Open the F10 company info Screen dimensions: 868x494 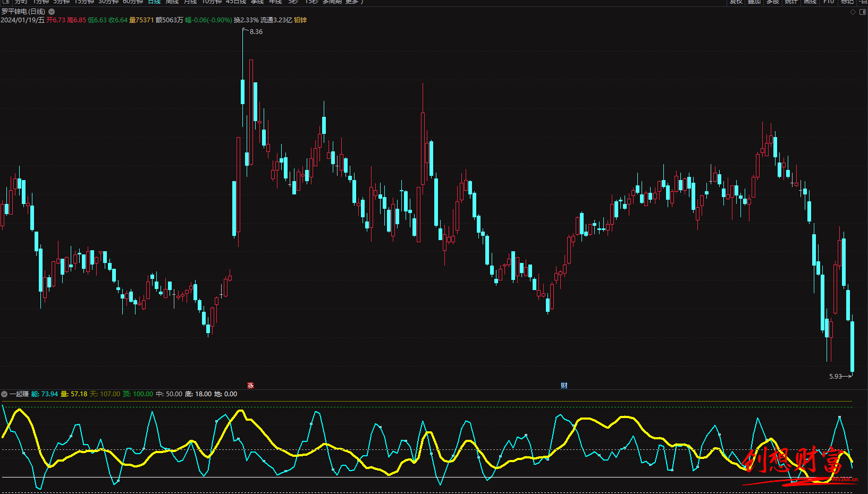tap(829, 2)
